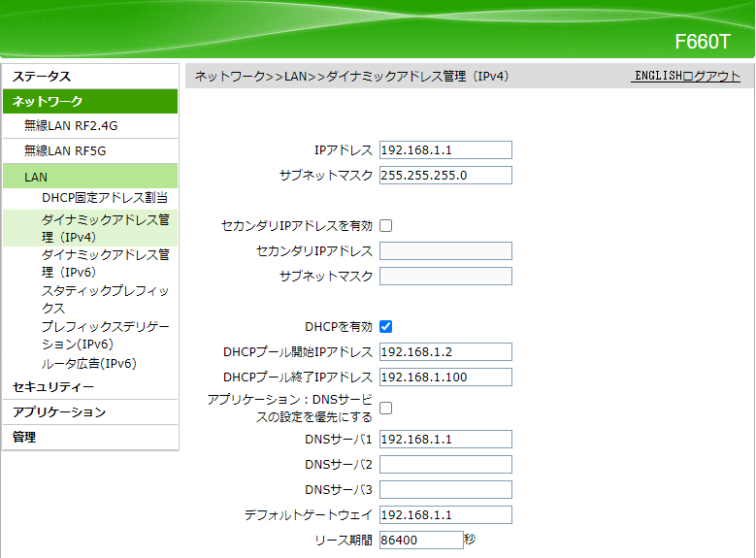756x558 pixels.
Task: Select the ネットワーク menu section
Action: 90,101
